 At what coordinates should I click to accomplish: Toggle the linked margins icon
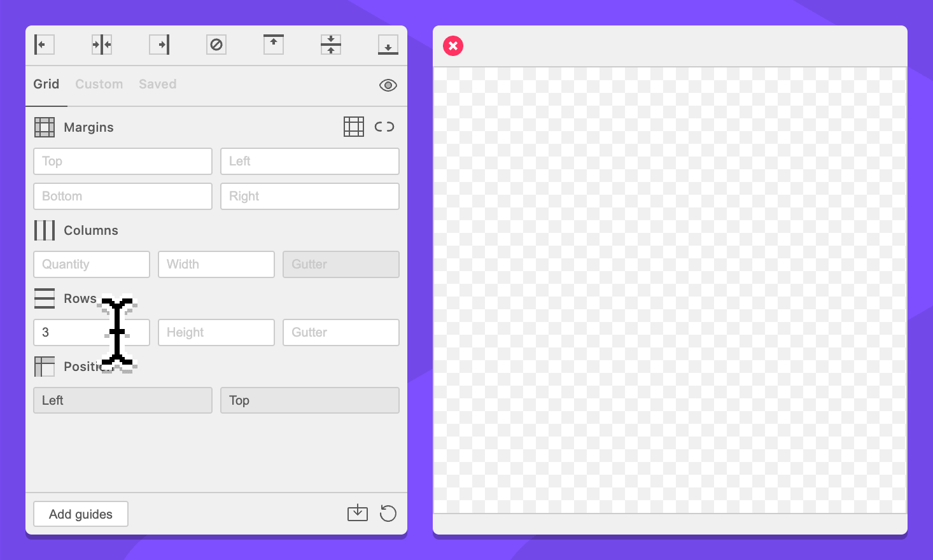click(x=384, y=127)
